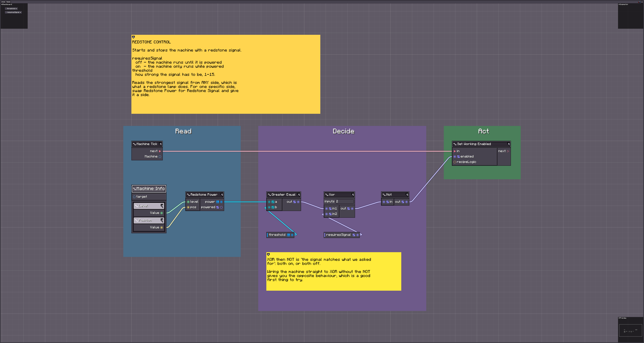Click the Machine Tick next output port
The height and width of the screenshot is (343, 644).
click(x=160, y=151)
